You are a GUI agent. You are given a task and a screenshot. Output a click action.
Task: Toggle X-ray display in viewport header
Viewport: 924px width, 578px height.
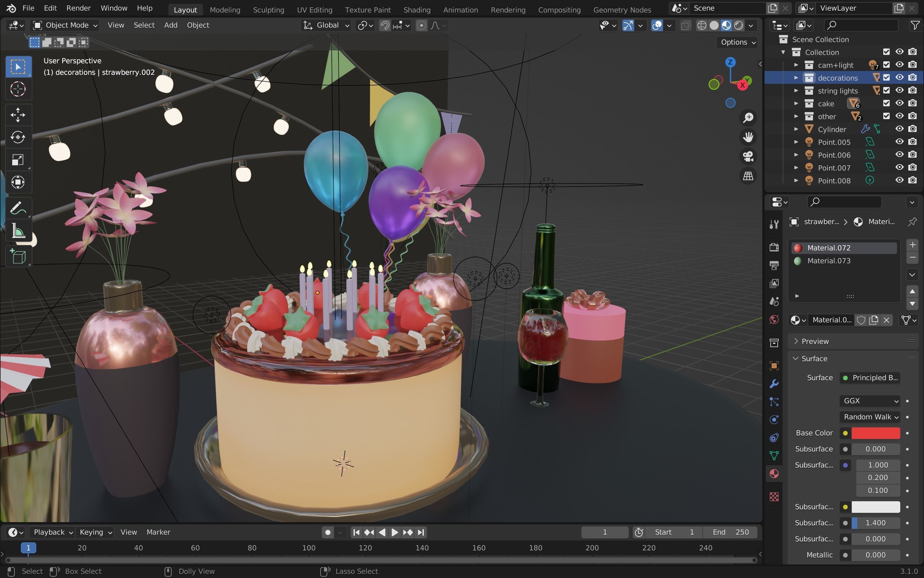[686, 25]
